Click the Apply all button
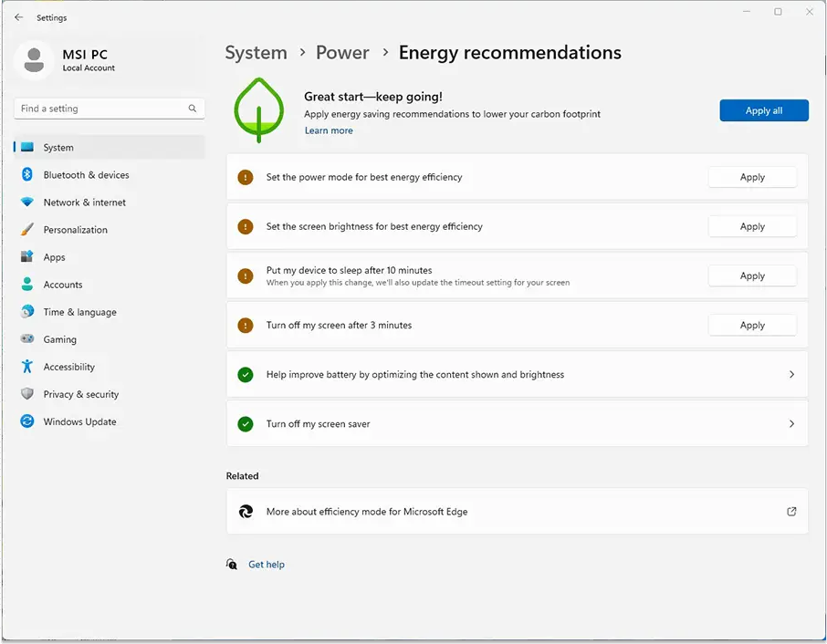Image resolution: width=827 pixels, height=644 pixels. 764,110
